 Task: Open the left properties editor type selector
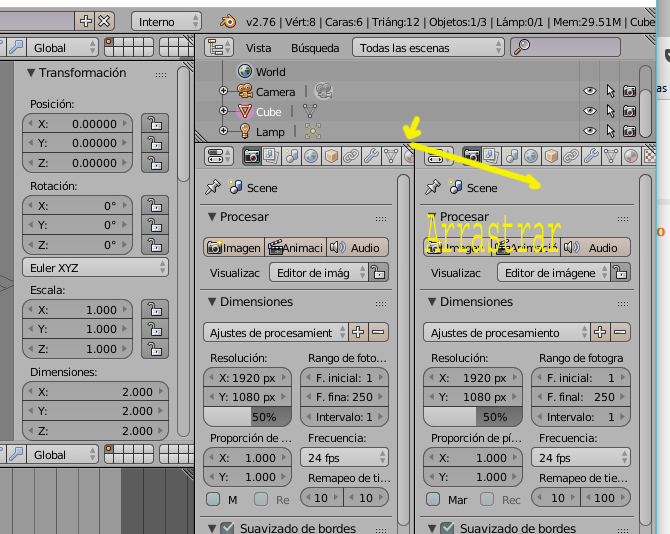click(219, 156)
